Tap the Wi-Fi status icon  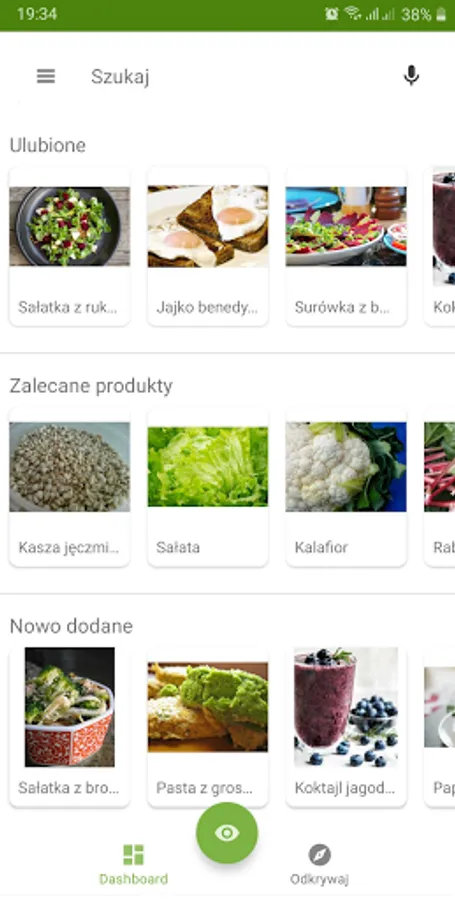[352, 14]
